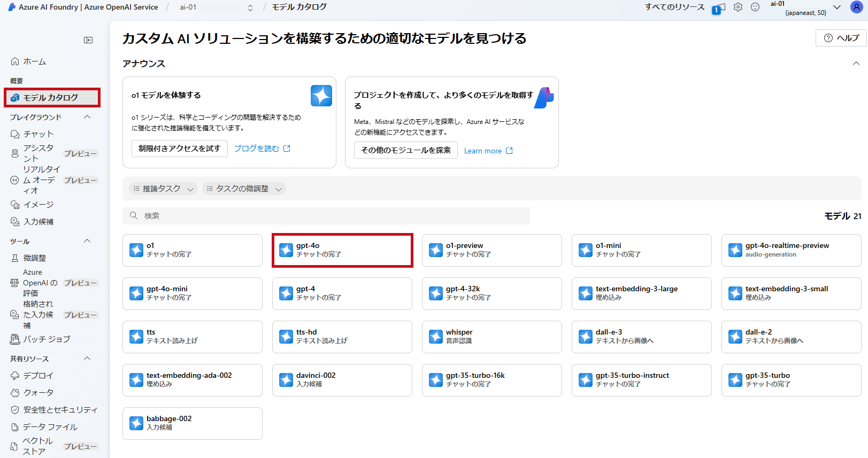The image size is (868, 458).
Task: Click the Data files icon
Action: coord(15,427)
